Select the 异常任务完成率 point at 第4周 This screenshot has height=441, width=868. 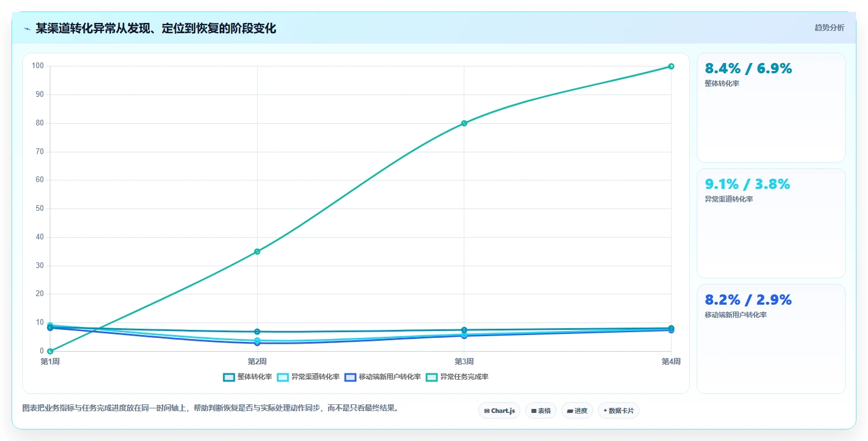point(671,66)
